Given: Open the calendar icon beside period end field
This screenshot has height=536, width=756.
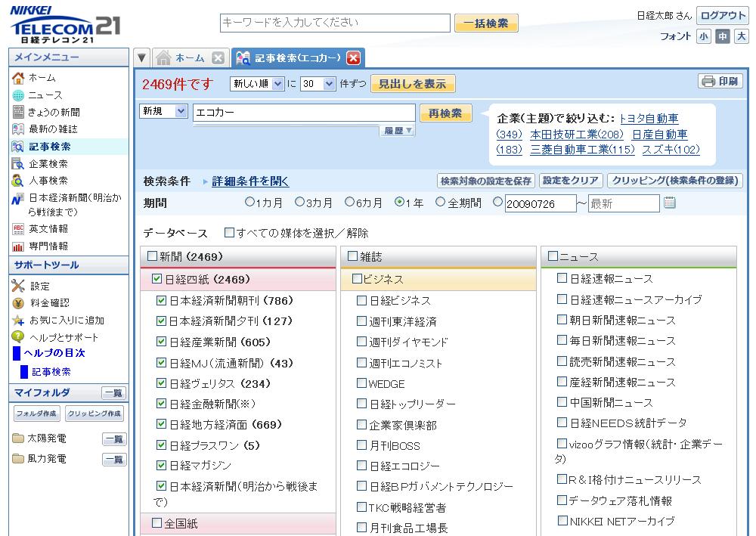Looking at the screenshot, I should point(669,203).
